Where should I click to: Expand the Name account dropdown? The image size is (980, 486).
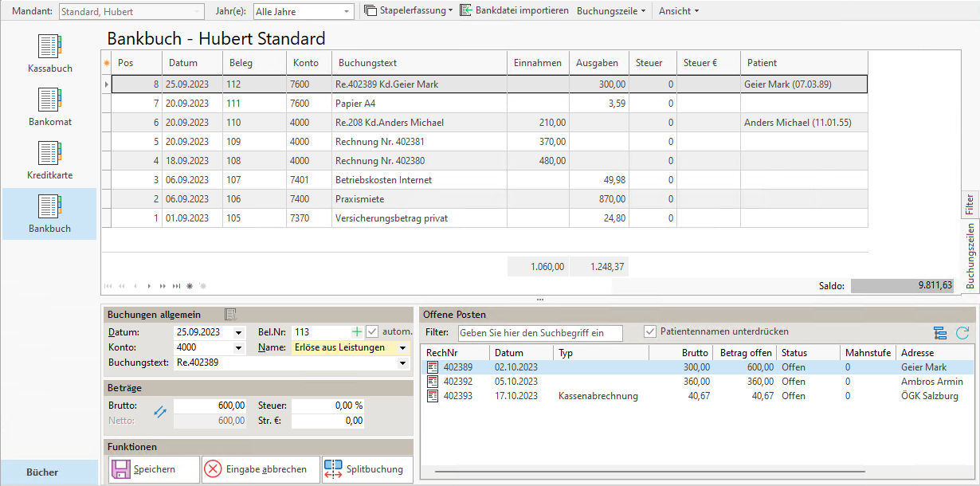tap(403, 348)
